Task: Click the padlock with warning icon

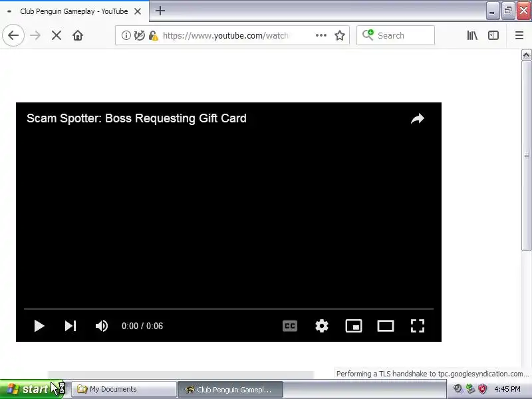Action: 154,35
